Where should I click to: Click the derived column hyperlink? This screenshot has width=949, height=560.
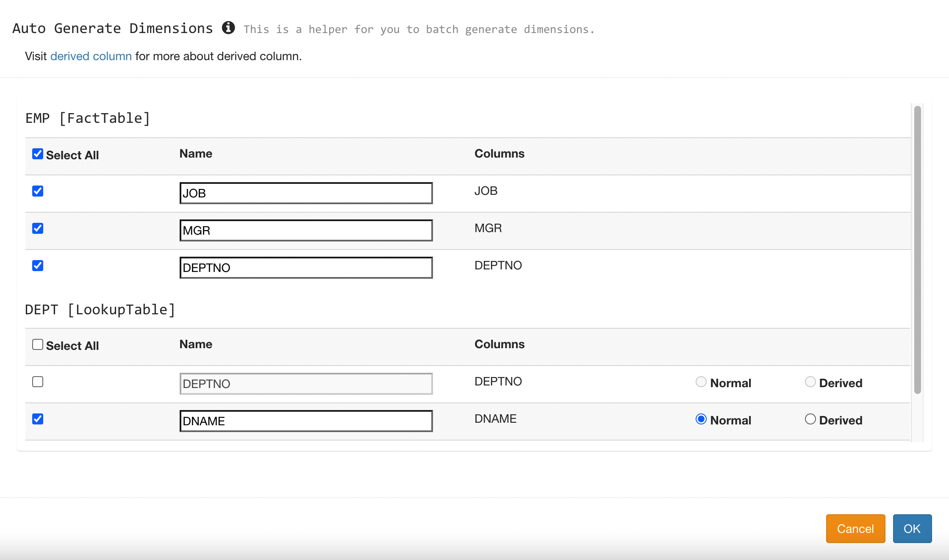tap(91, 55)
